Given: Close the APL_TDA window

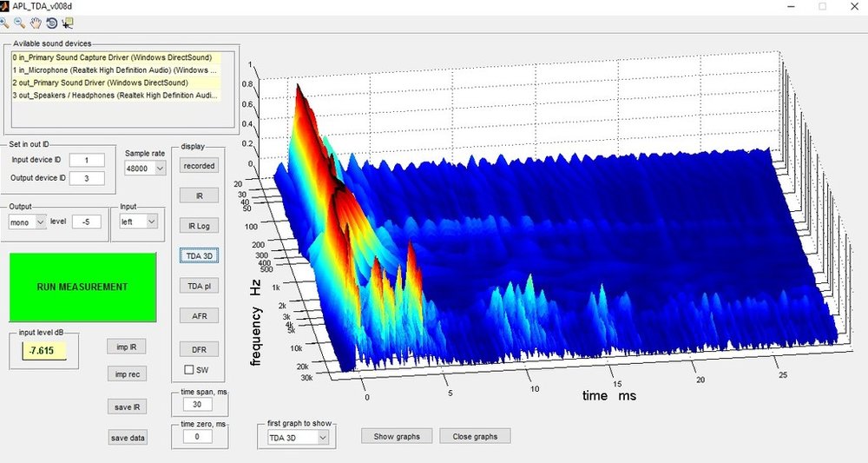Looking at the screenshot, I should coord(854,7).
